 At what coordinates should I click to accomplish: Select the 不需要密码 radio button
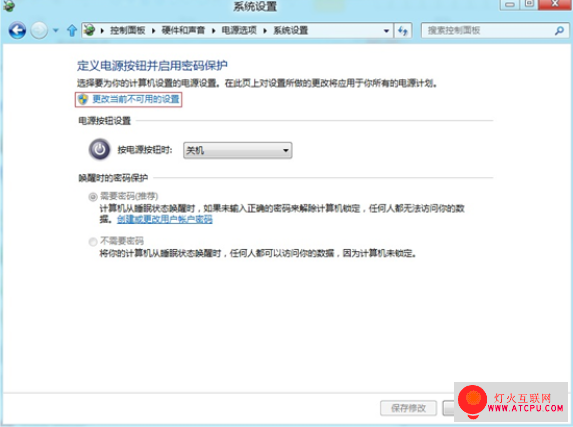point(93,242)
